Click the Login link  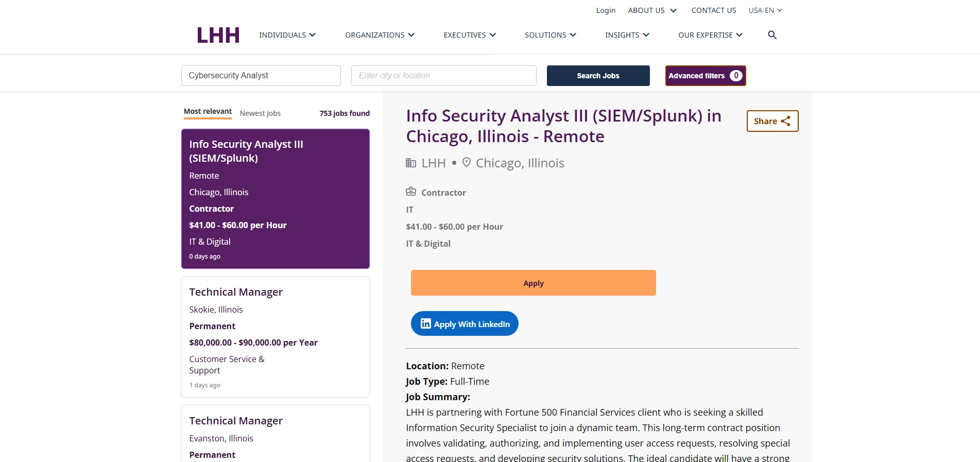coord(606,10)
